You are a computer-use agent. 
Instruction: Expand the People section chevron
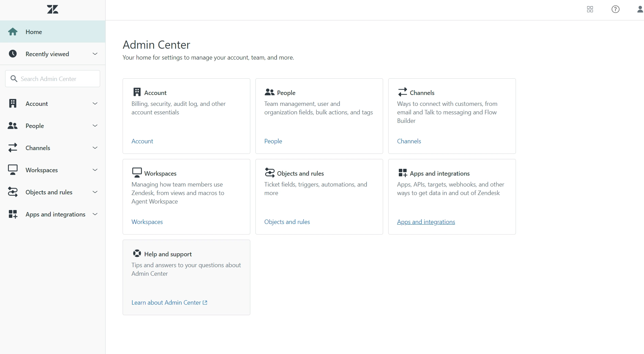pyautogui.click(x=95, y=126)
